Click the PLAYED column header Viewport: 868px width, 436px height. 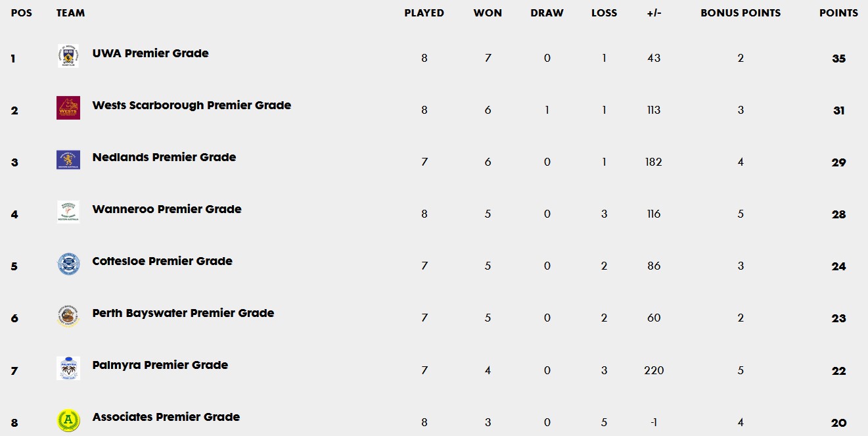coord(424,13)
